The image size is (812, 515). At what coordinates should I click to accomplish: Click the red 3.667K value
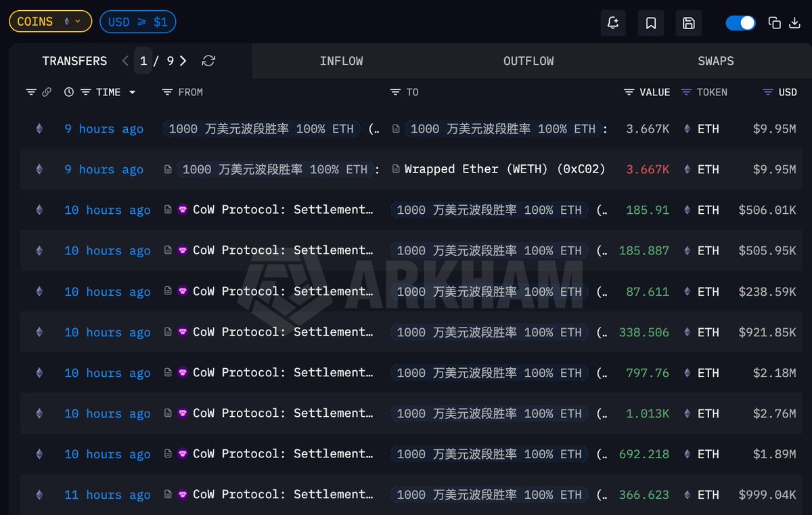tap(648, 169)
